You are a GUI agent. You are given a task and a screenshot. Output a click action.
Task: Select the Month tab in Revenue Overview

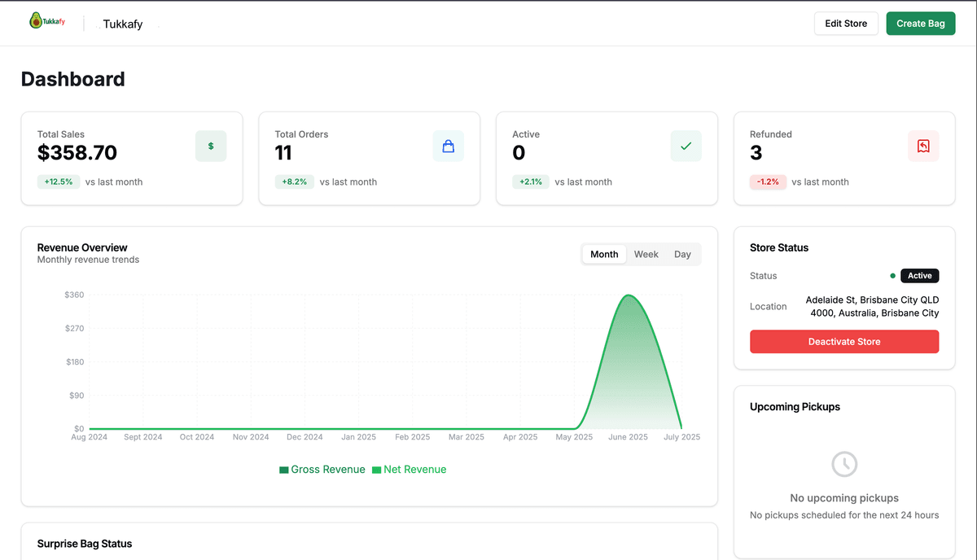(603, 254)
